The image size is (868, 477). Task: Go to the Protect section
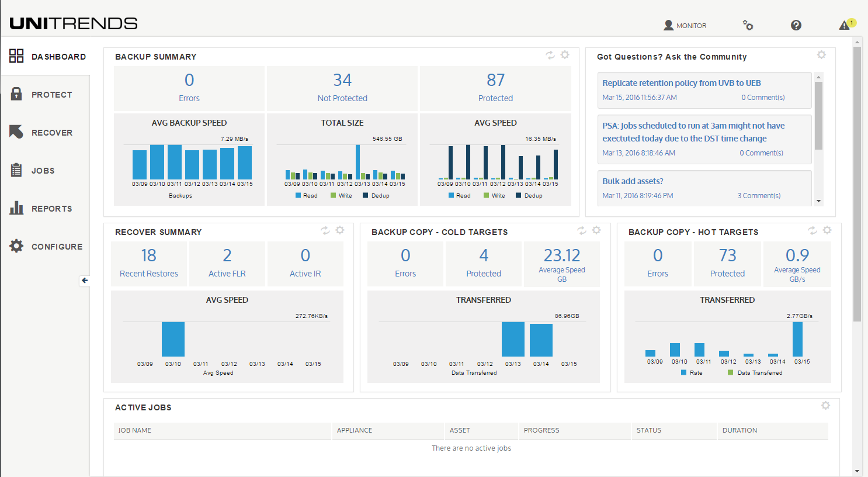[x=51, y=95]
